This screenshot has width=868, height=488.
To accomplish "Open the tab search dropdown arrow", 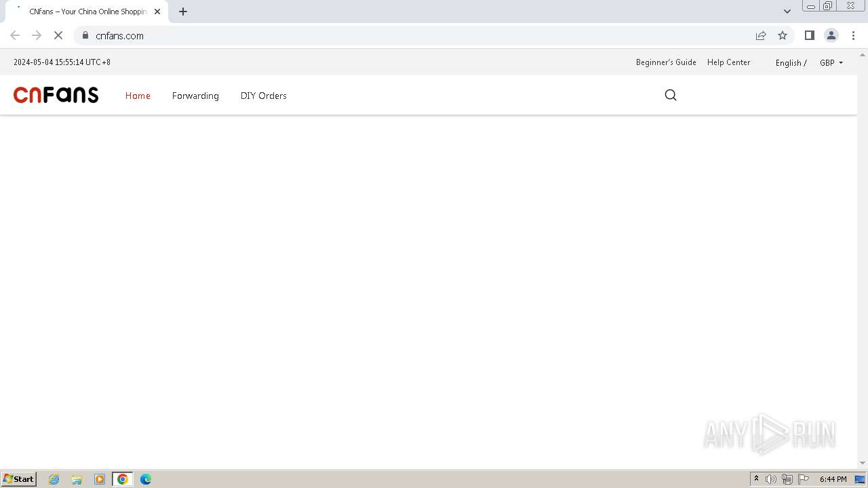I will click(787, 12).
